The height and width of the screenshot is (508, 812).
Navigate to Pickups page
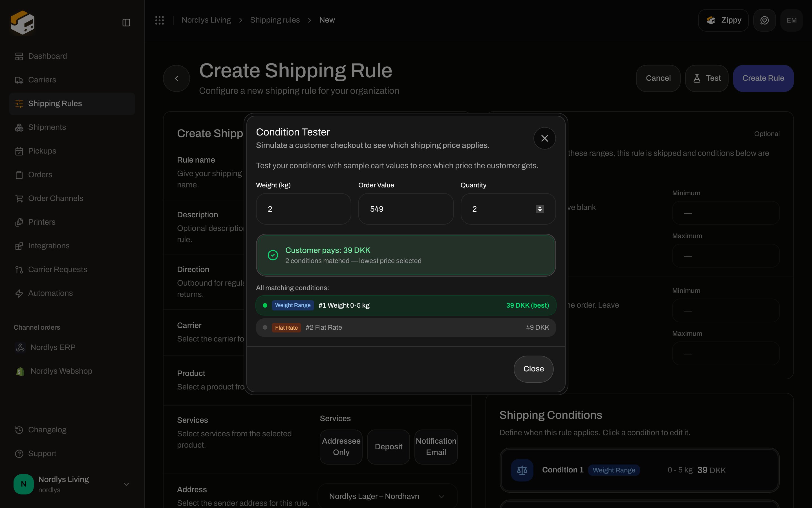click(x=72, y=151)
